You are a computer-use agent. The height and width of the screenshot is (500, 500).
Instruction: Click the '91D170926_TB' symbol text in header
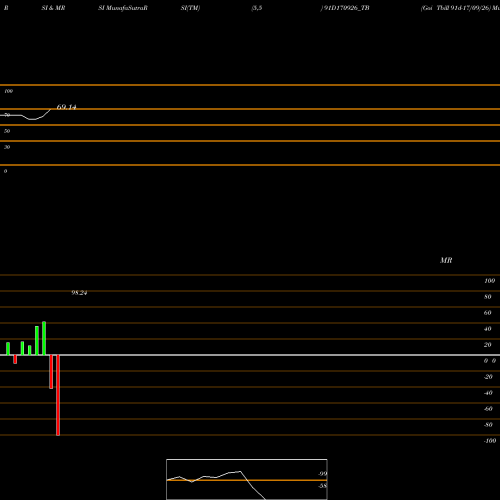[347, 8]
